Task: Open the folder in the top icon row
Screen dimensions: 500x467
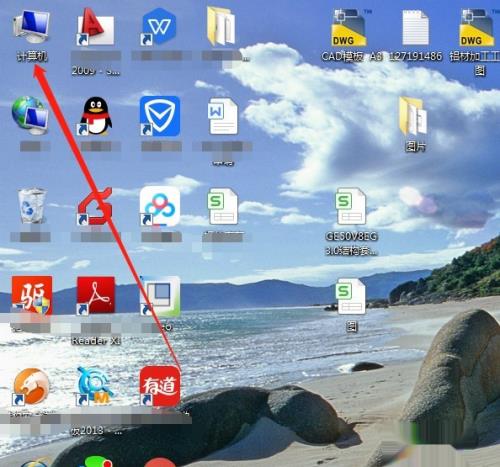Action: coord(221,26)
